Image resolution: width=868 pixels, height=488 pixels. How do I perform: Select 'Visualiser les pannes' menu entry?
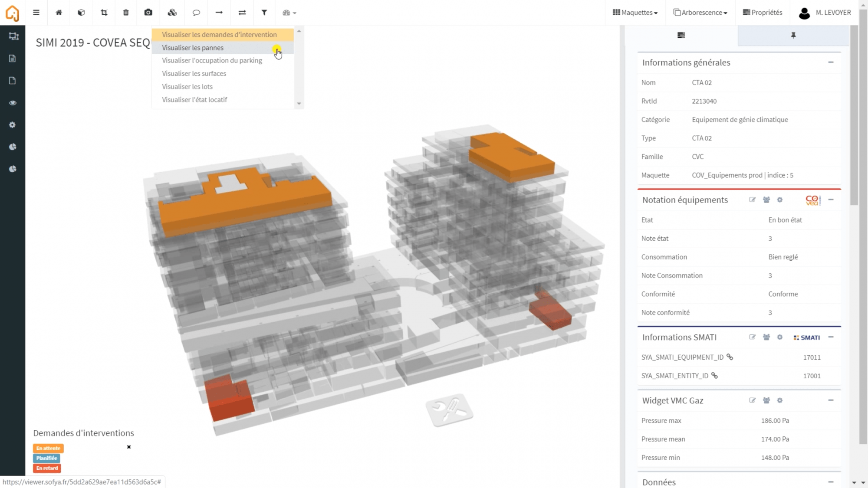(x=193, y=48)
